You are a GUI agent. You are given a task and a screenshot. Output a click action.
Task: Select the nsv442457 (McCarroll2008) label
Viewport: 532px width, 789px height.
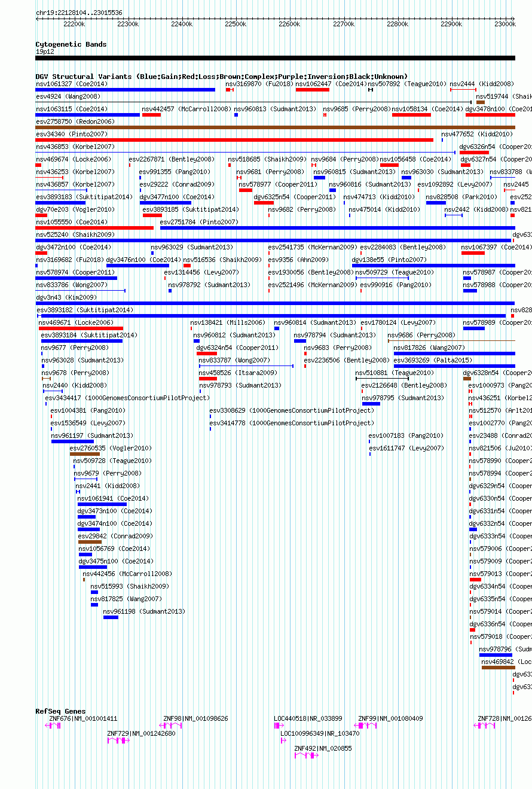point(186,109)
